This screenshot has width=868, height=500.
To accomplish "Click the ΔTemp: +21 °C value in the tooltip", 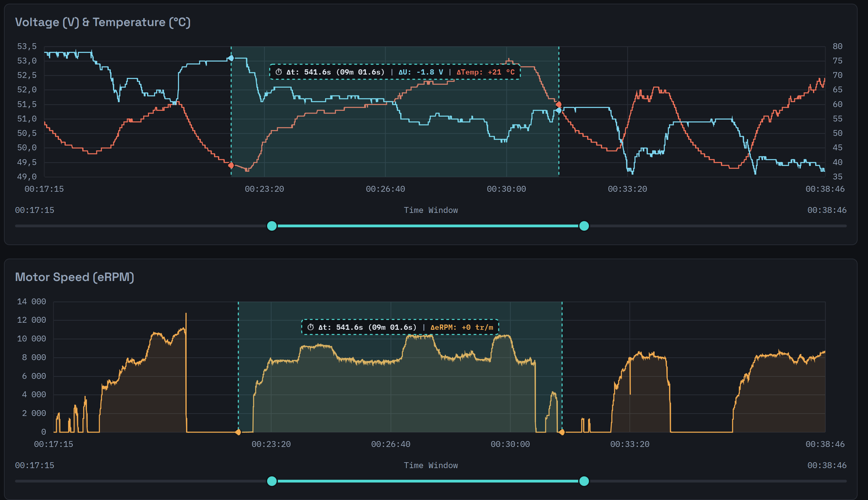I will (x=485, y=72).
